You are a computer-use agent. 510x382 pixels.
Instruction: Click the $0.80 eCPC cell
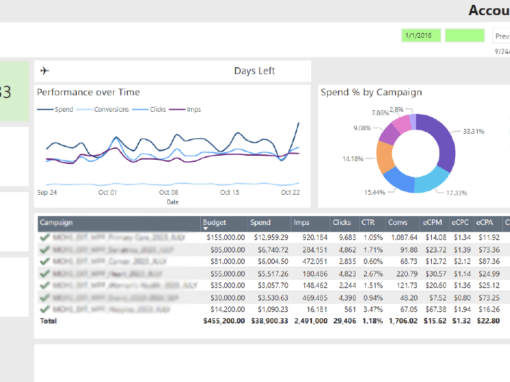click(x=462, y=298)
